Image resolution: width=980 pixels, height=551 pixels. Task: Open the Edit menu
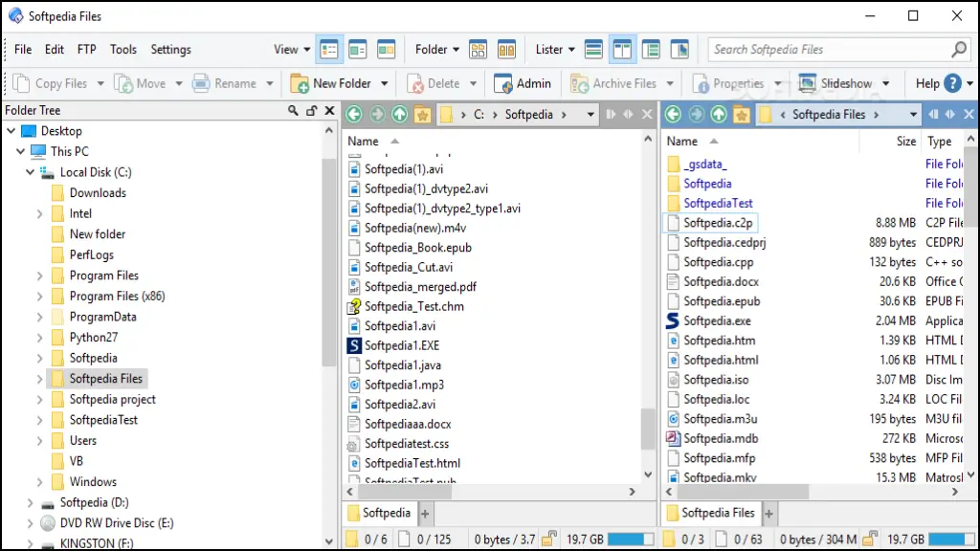click(55, 50)
